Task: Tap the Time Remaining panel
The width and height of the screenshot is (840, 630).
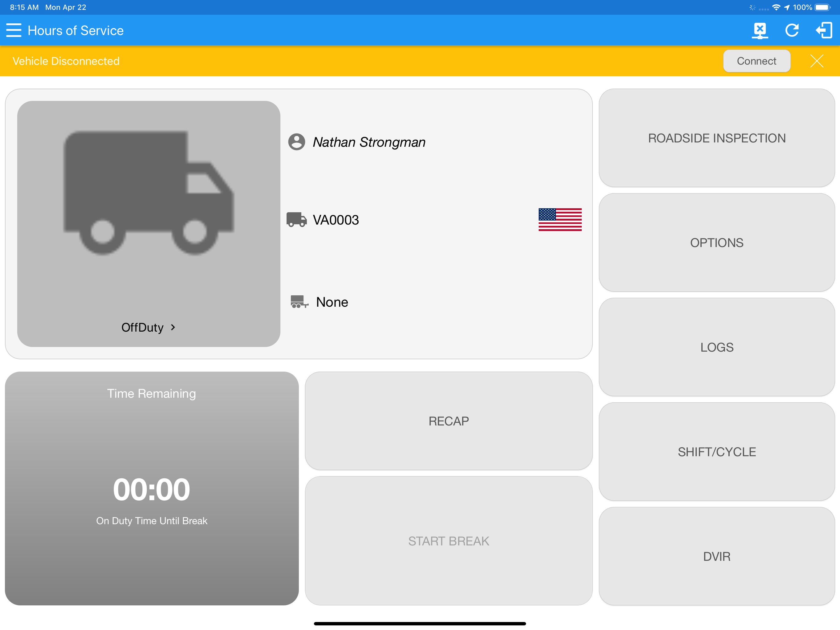Action: point(152,488)
